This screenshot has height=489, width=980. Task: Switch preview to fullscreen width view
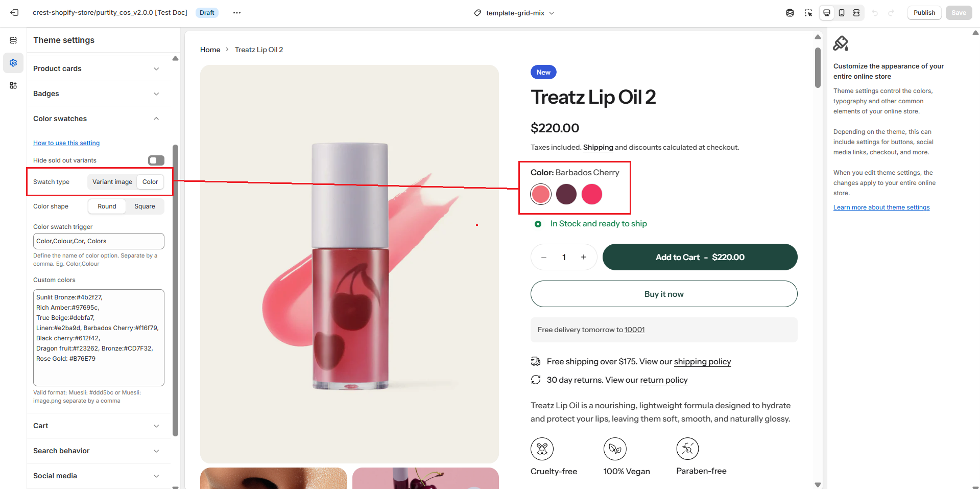click(856, 13)
